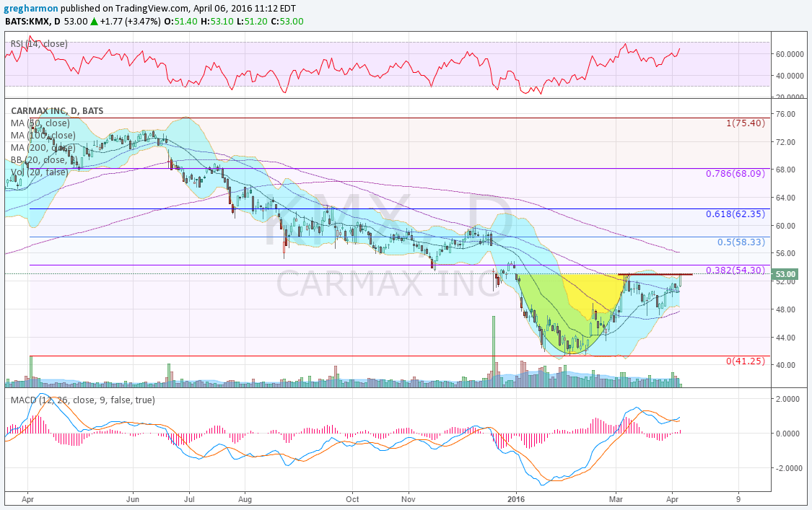Click the 0.786(68.09) Fibonacci level label
Viewport: 812px width, 510px height.
click(x=735, y=173)
